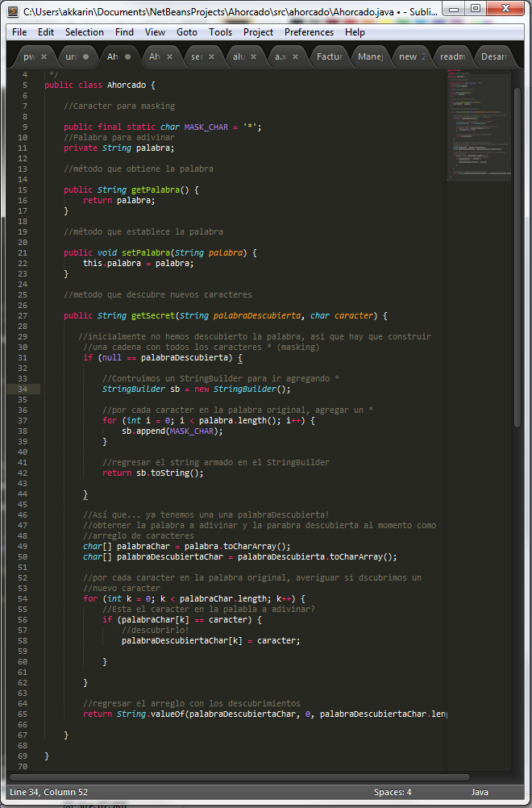The height and width of the screenshot is (808, 532).
Task: Click '//nuevo caracter' comment on line 53
Action: coord(122,588)
